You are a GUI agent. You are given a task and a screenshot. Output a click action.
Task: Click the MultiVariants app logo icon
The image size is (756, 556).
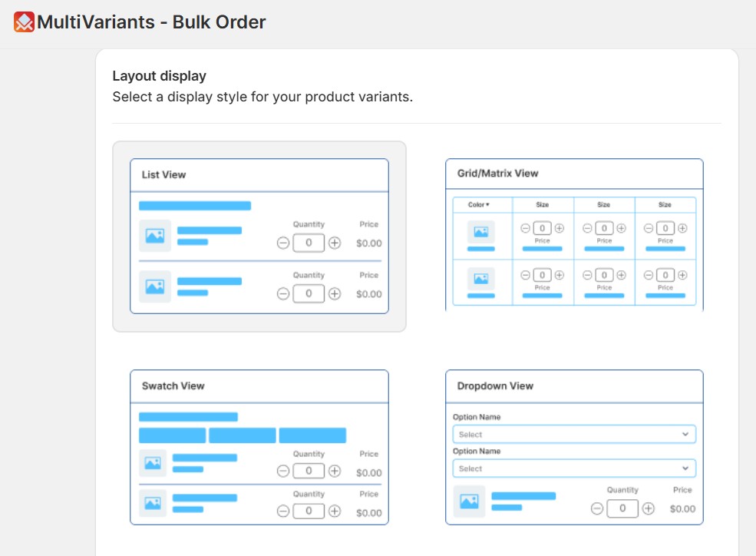point(24,22)
